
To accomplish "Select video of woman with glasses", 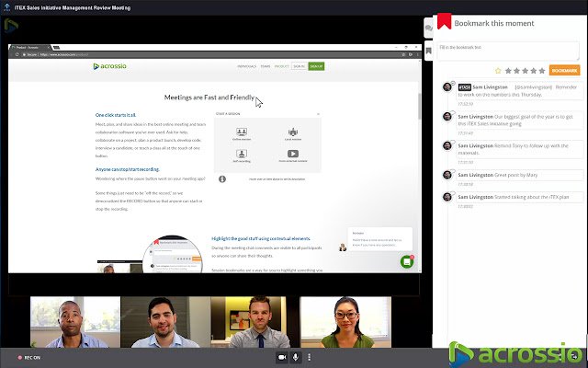I will pyautogui.click(x=346, y=322).
